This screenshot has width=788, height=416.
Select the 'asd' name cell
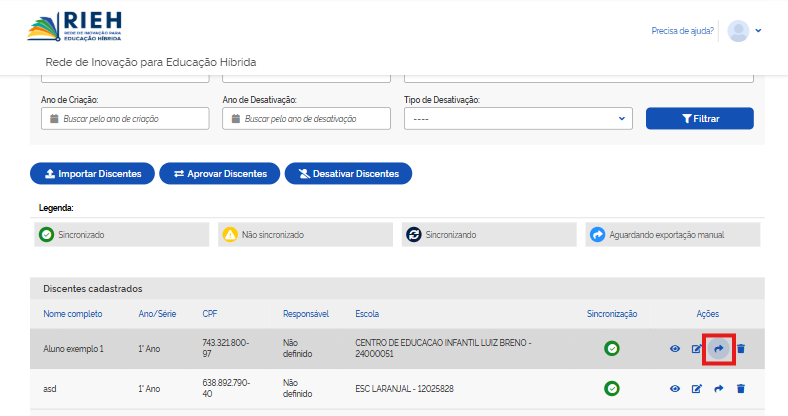tap(50, 389)
